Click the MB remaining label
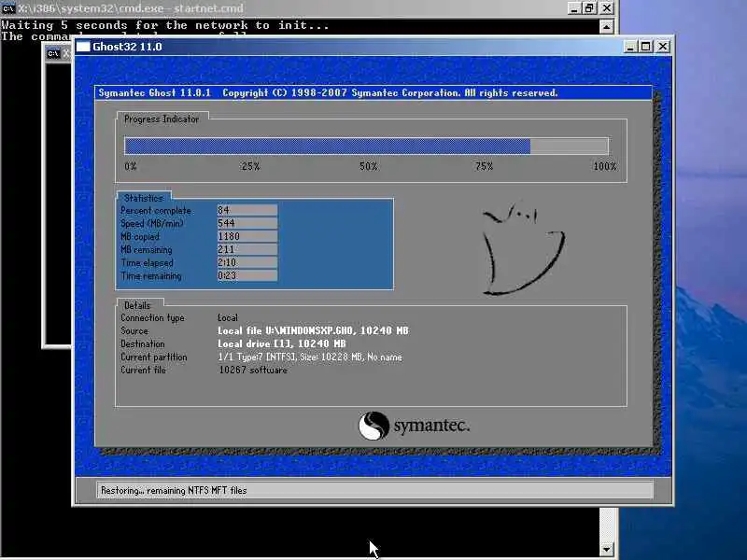The image size is (747, 560). tap(147, 249)
